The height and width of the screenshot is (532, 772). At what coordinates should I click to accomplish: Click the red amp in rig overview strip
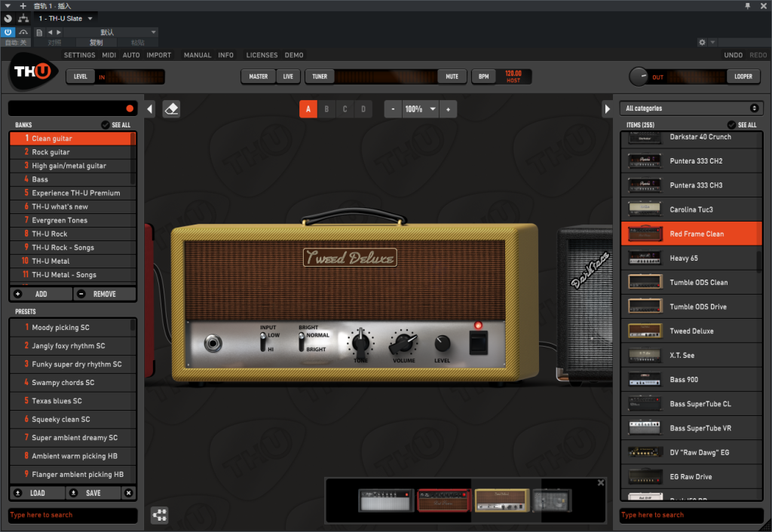[x=443, y=500]
